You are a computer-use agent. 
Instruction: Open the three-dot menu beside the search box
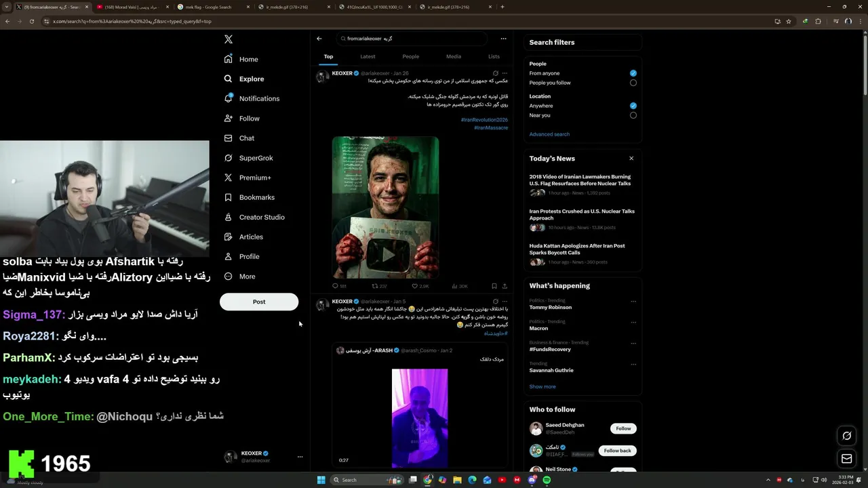pos(503,39)
